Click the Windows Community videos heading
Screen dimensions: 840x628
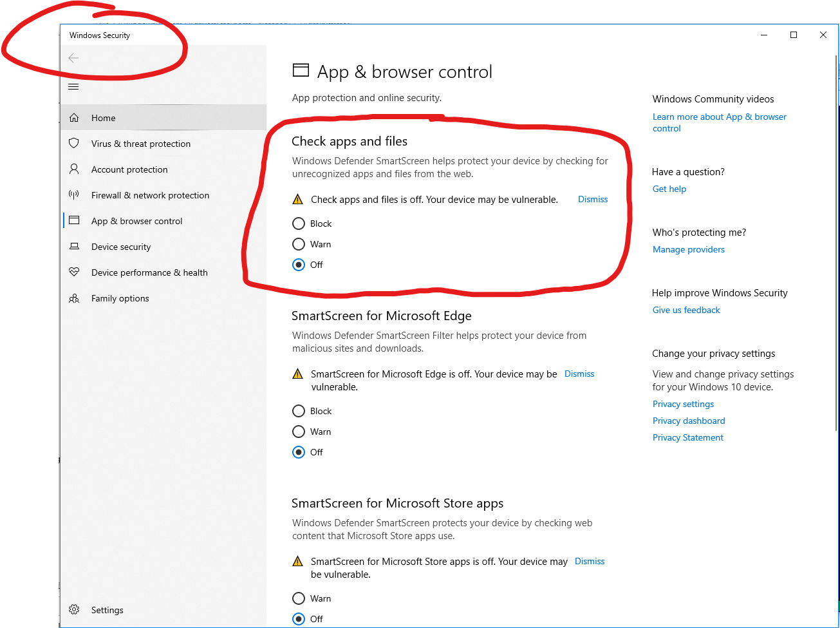(x=713, y=99)
